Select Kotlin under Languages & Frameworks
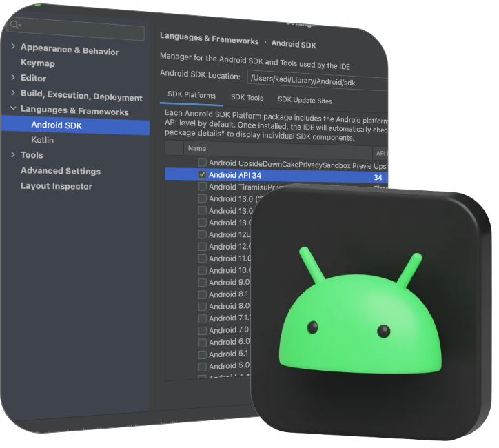499x448 pixels. click(x=42, y=140)
